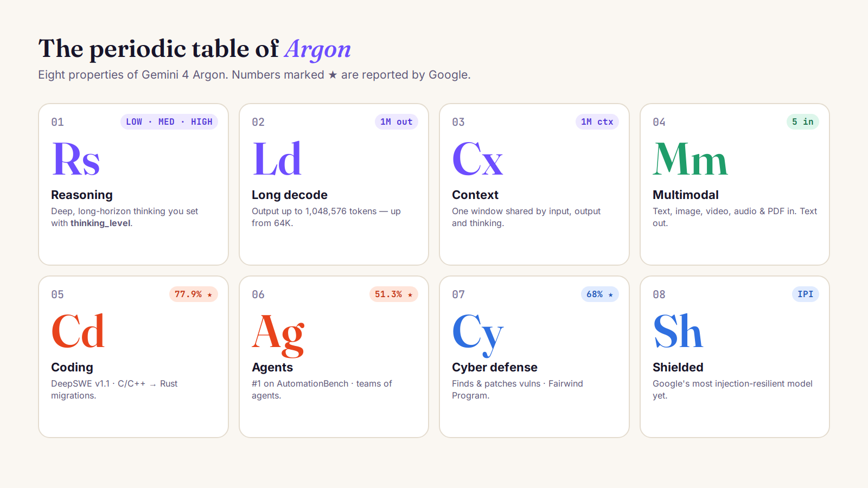Click the green Mm element symbol
The width and height of the screenshot is (868, 488).
click(690, 159)
